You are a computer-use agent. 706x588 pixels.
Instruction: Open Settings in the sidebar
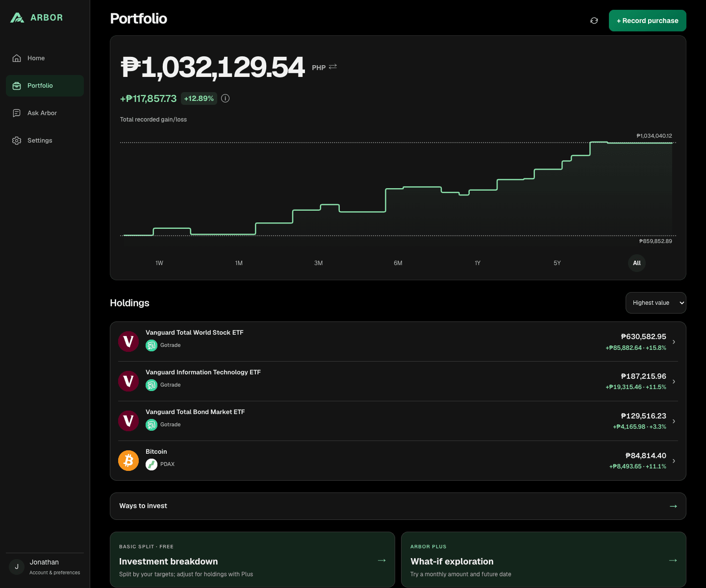pyautogui.click(x=45, y=141)
